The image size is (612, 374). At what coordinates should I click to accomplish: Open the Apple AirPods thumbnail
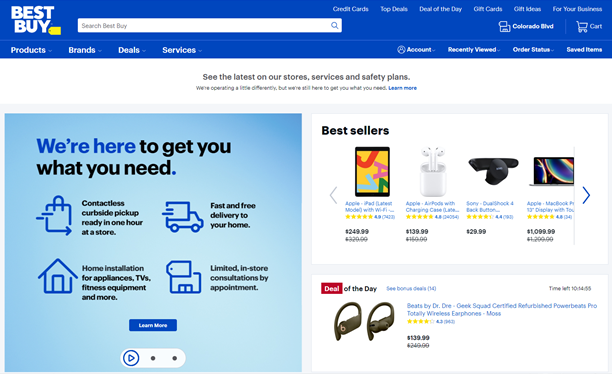(432, 171)
